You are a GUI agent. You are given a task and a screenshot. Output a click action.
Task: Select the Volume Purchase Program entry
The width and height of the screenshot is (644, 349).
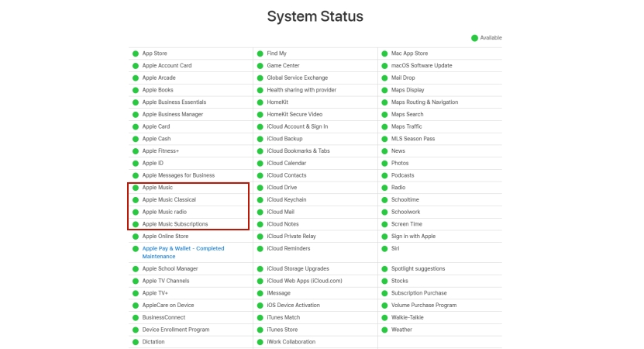coord(423,305)
